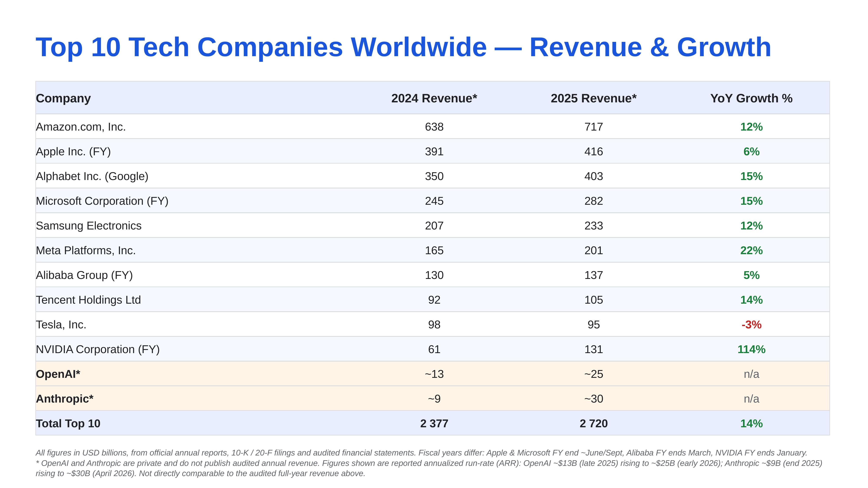868x488 pixels.
Task: Select the 'Tesla, Inc.' company name
Action: tap(61, 325)
